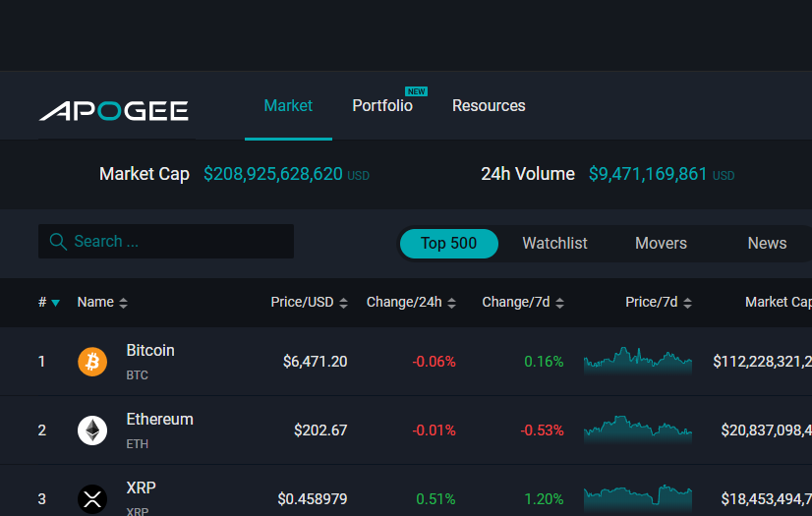Click the BTC ticker symbol

pyautogui.click(x=138, y=375)
